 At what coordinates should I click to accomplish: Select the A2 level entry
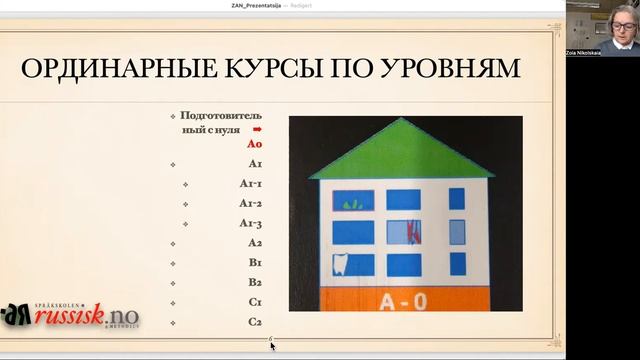pos(255,243)
